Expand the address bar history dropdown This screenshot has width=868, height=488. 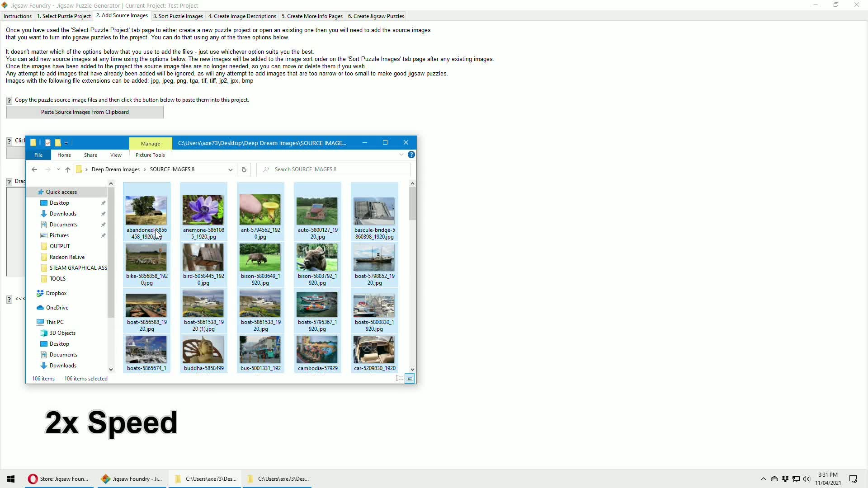pyautogui.click(x=230, y=169)
